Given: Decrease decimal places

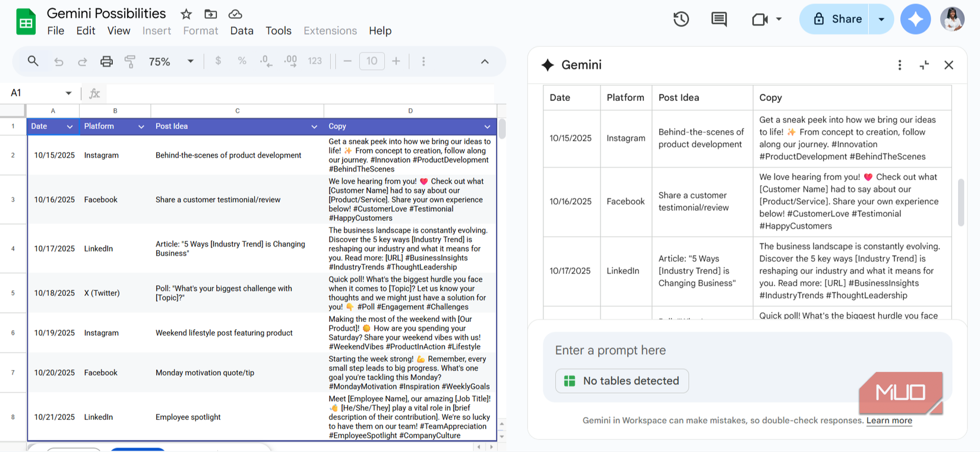Looking at the screenshot, I should click(265, 61).
